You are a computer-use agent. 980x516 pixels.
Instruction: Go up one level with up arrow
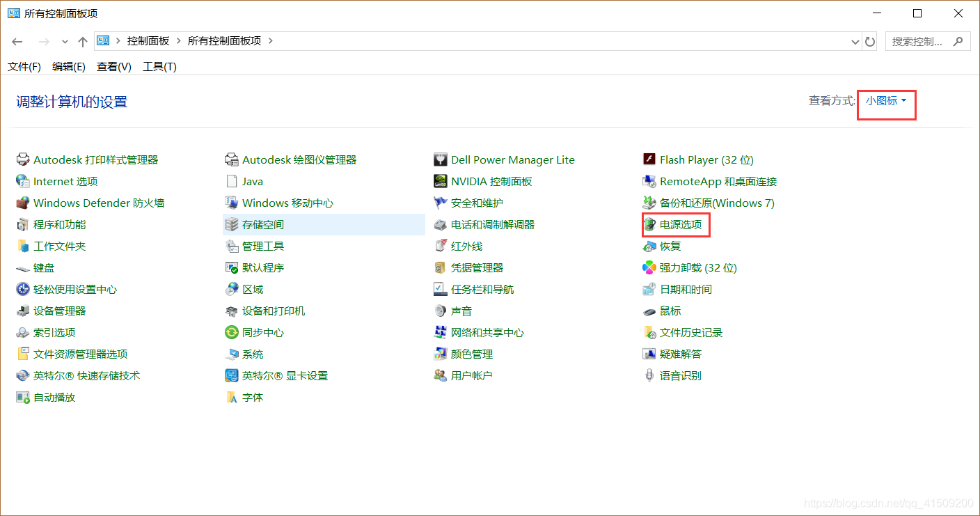pos(83,42)
